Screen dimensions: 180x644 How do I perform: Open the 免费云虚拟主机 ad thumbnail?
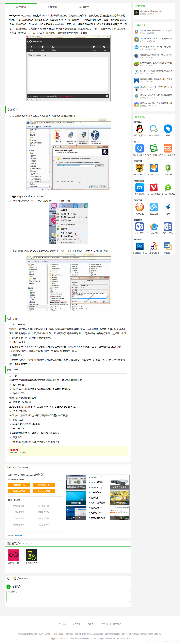tap(120, 482)
